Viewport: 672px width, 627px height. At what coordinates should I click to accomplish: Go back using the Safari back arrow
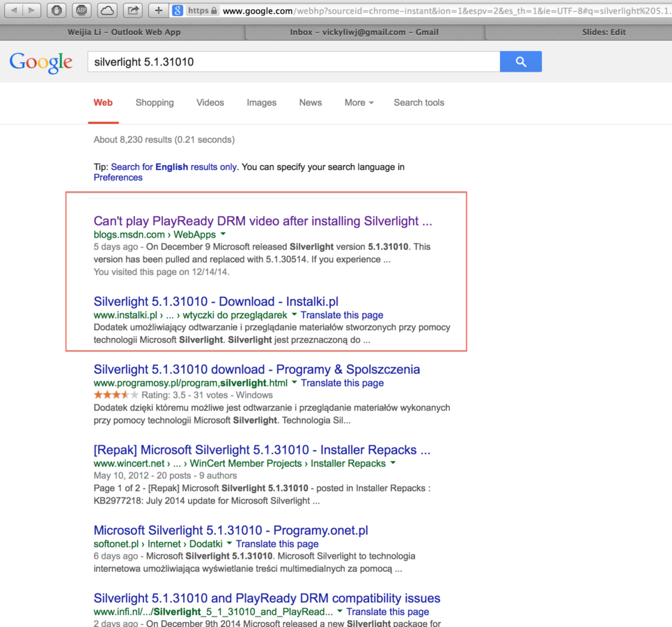click(13, 10)
